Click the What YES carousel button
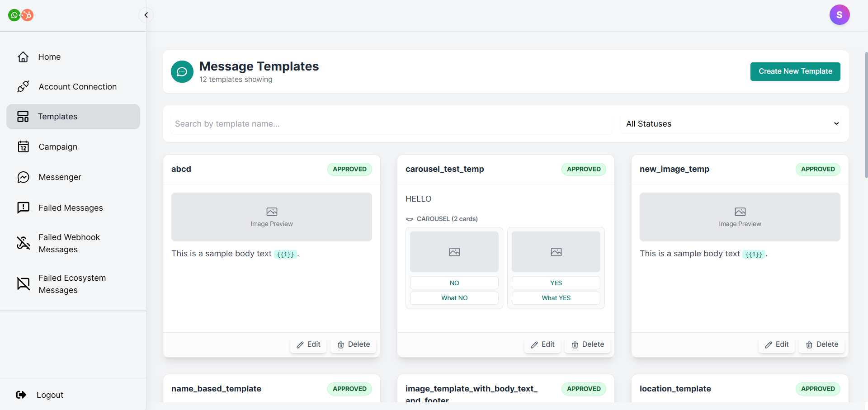The height and width of the screenshot is (410, 868). tap(556, 298)
